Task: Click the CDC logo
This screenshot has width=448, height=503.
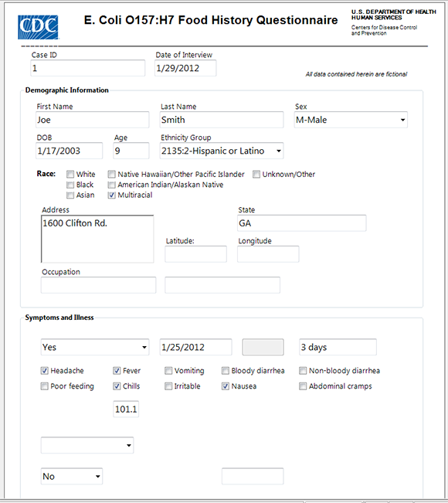Action: (x=38, y=27)
